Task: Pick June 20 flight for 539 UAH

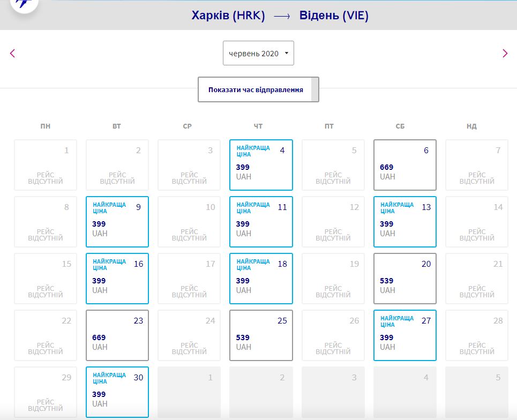Action: (404, 279)
